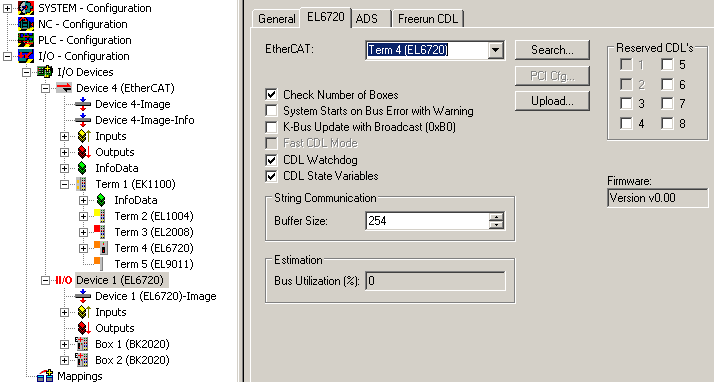Click the PLC - Configuration icon
This screenshot has height=382, width=714.
point(26,40)
